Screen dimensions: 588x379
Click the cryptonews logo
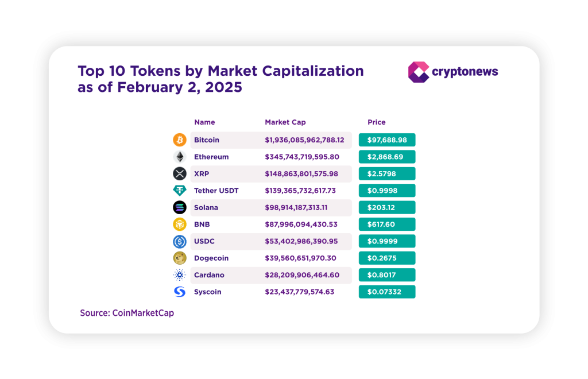pos(453,72)
